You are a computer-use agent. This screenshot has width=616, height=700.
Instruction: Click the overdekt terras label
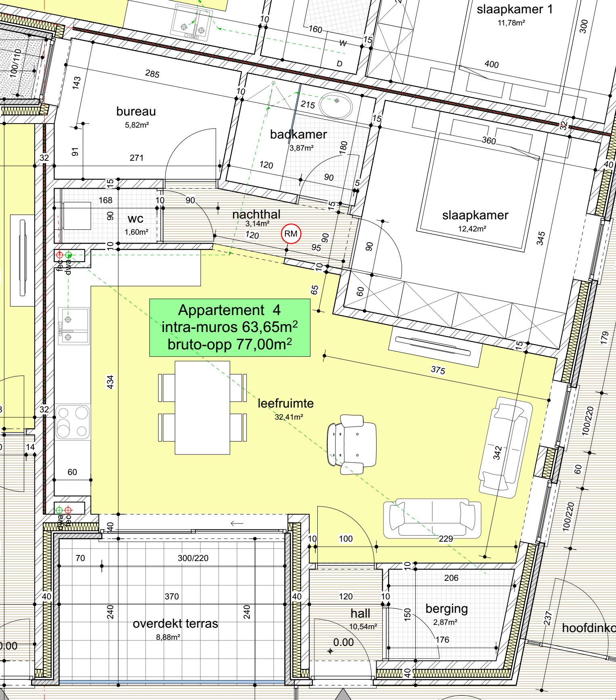coord(175,624)
